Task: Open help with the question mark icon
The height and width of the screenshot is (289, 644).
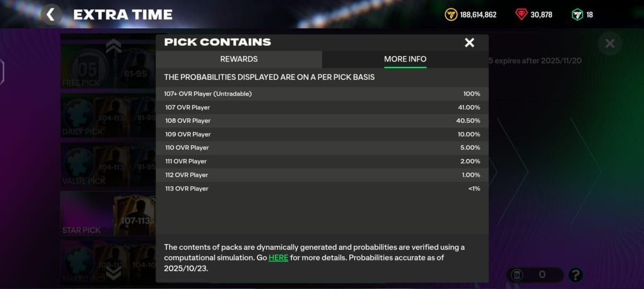Action: 576,275
